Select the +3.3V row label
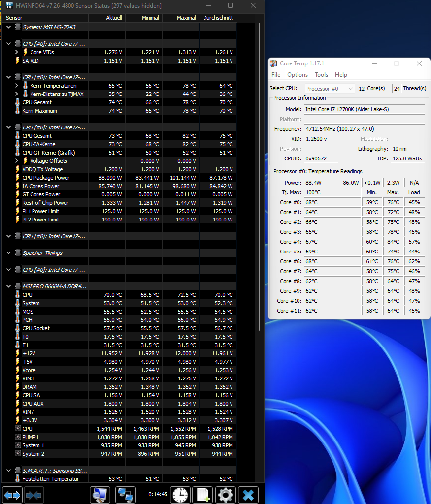Image resolution: width=431 pixels, height=504 pixels. [x=30, y=420]
